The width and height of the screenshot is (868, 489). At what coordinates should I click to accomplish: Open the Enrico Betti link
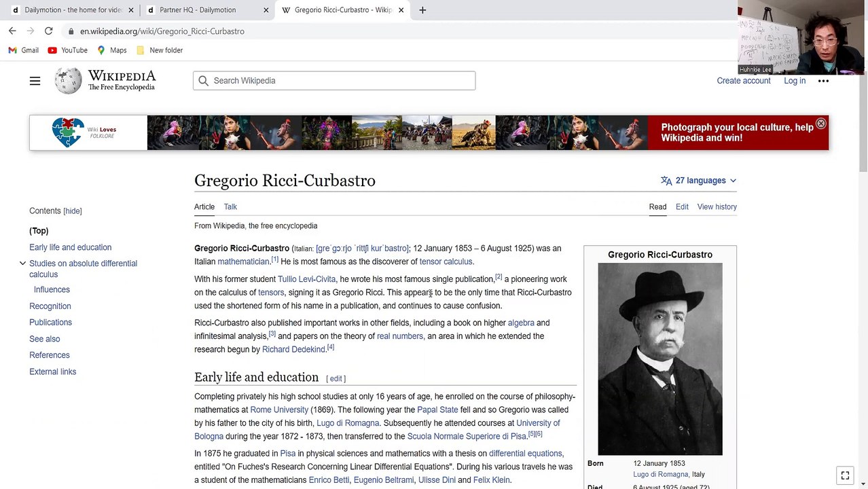point(329,480)
